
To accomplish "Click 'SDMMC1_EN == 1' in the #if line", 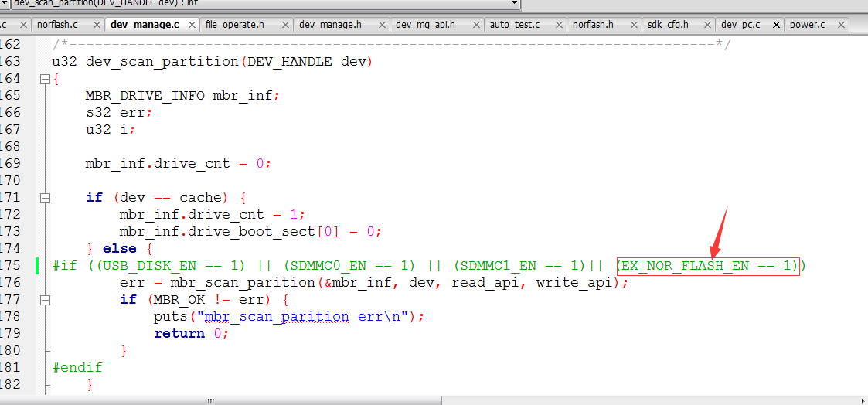I will pos(519,266).
